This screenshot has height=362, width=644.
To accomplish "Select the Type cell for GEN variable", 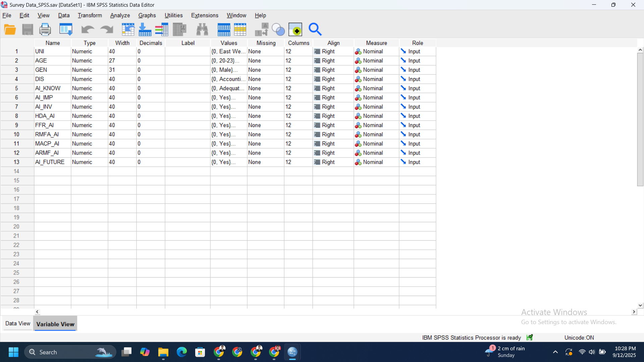I will (89, 70).
